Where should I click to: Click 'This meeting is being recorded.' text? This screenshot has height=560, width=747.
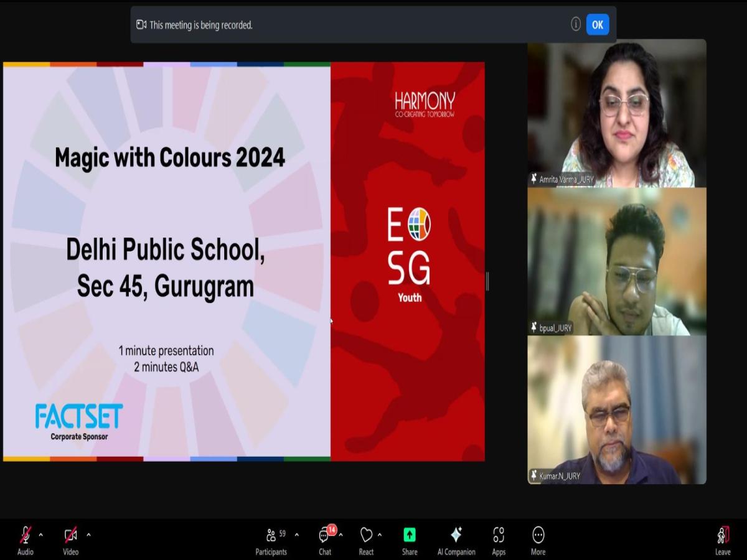pyautogui.click(x=201, y=26)
